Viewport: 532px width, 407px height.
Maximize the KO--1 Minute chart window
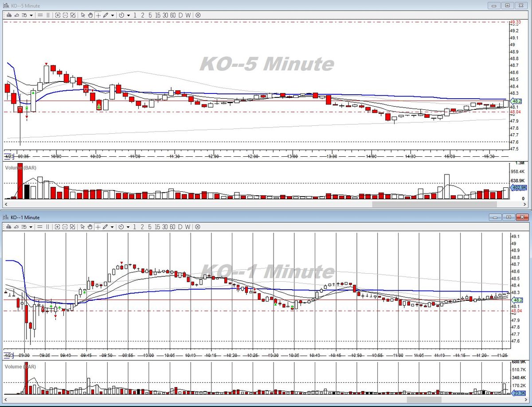coord(508,217)
